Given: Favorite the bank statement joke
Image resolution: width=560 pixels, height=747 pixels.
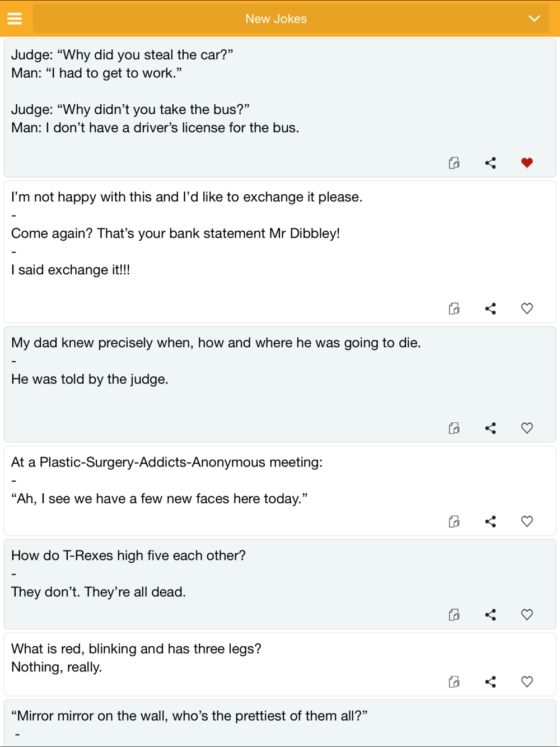Looking at the screenshot, I should pos(527,309).
